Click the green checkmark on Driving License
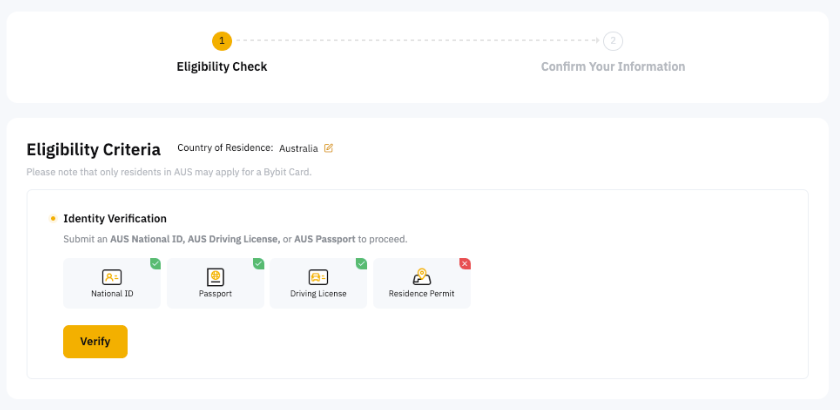Screen dimensions: 840x410 click(x=361, y=263)
